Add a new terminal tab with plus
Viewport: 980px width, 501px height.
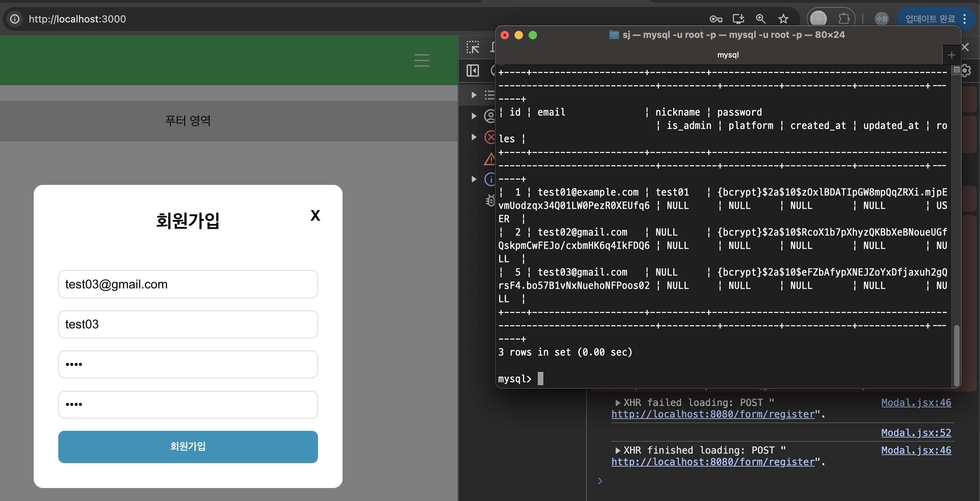coord(951,55)
